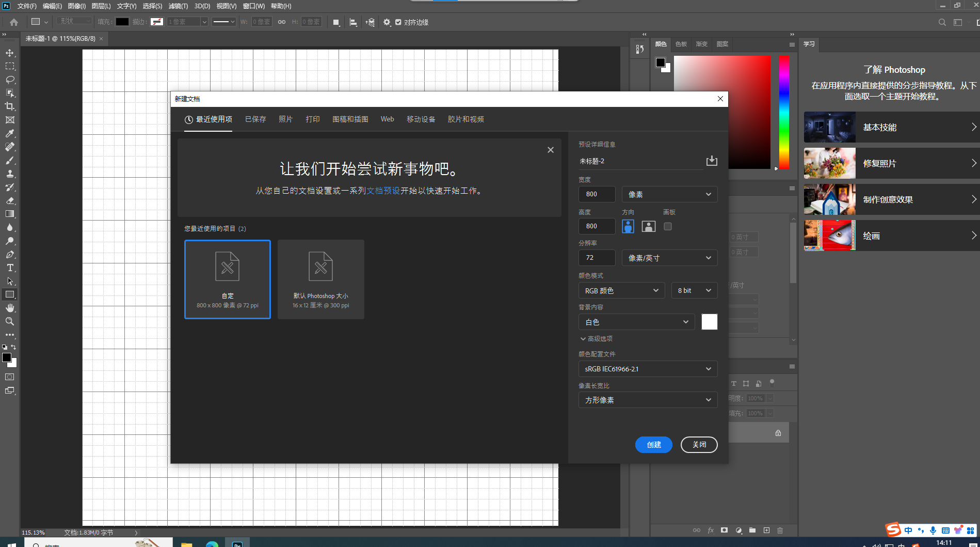The width and height of the screenshot is (980, 547).
Task: Select the Lasso tool
Action: click(10, 80)
